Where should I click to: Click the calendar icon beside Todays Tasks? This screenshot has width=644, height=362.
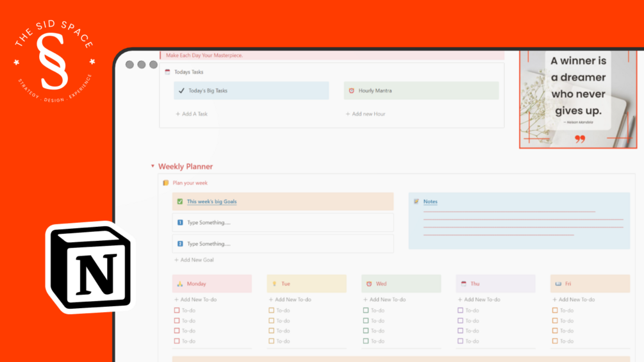click(168, 72)
